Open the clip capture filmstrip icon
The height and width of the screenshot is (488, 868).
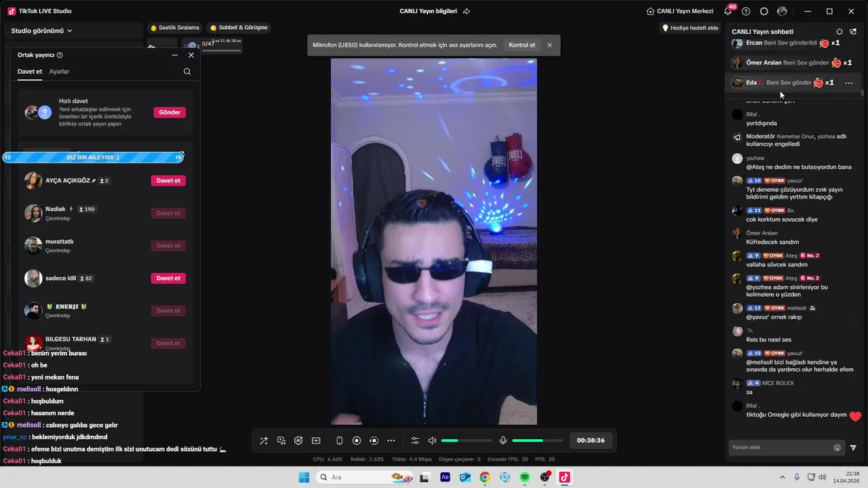pyautogui.click(x=316, y=441)
